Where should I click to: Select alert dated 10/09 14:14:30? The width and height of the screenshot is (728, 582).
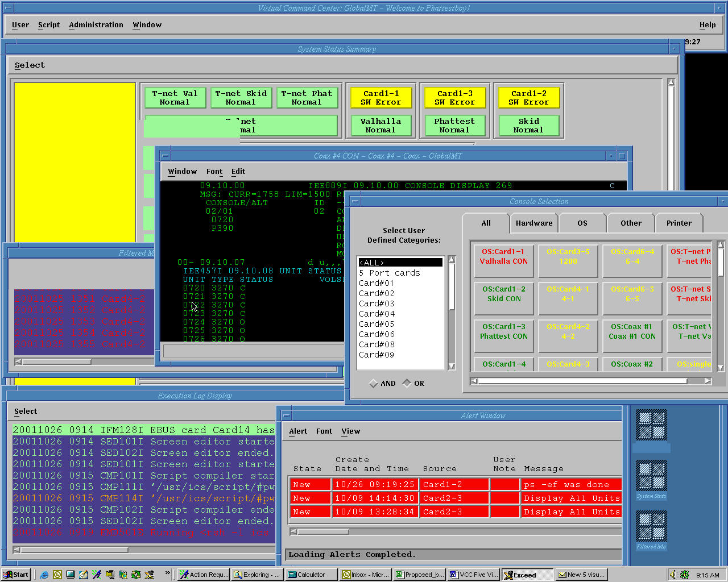pos(374,498)
